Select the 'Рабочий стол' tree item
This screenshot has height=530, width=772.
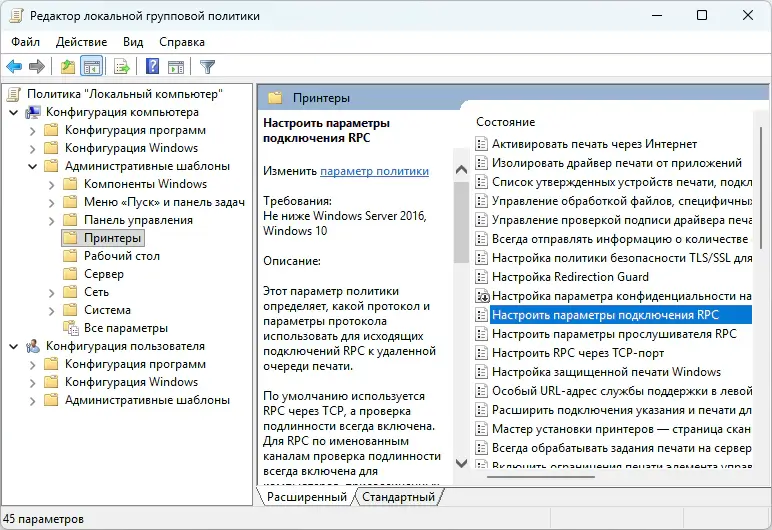[x=122, y=256]
